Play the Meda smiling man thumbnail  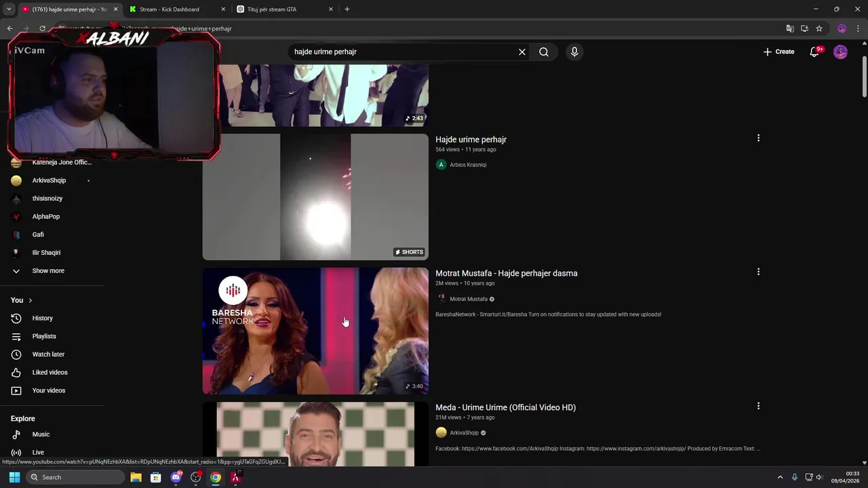(x=315, y=434)
